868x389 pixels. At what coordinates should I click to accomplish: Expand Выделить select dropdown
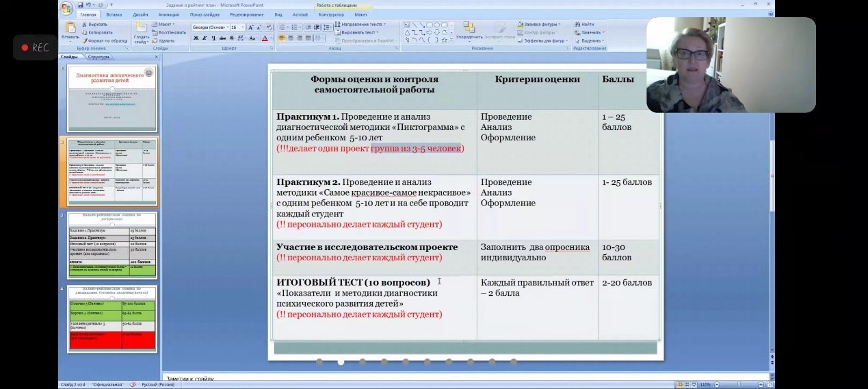click(x=590, y=40)
